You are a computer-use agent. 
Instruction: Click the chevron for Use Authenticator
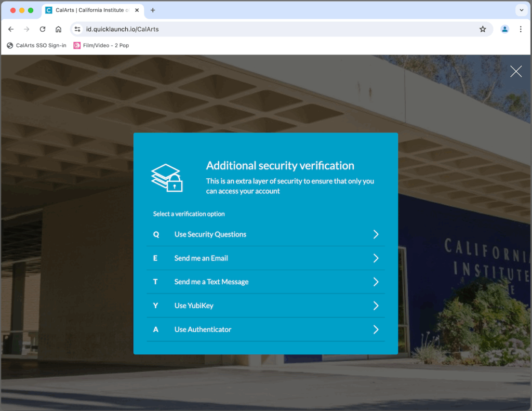[376, 329]
